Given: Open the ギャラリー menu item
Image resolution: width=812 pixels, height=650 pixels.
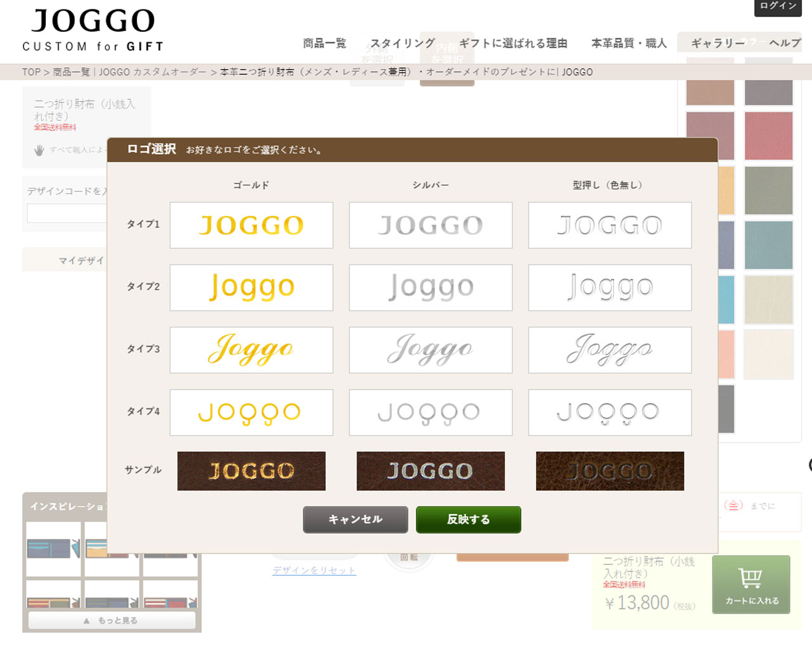Looking at the screenshot, I should (717, 43).
